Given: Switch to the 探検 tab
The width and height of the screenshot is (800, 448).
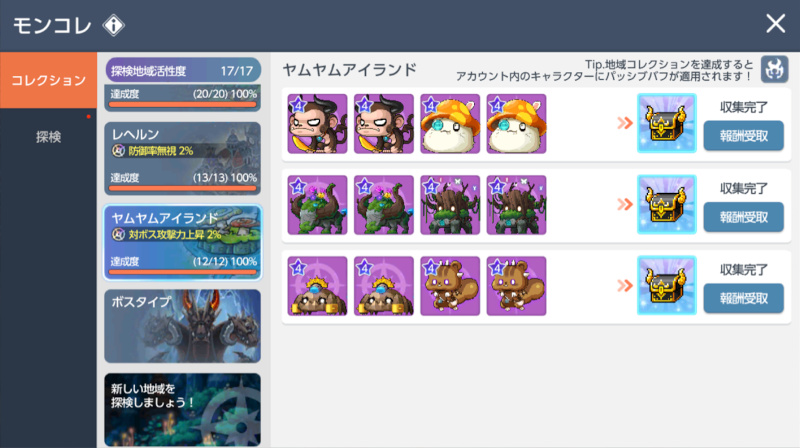Looking at the screenshot, I should point(48,136).
